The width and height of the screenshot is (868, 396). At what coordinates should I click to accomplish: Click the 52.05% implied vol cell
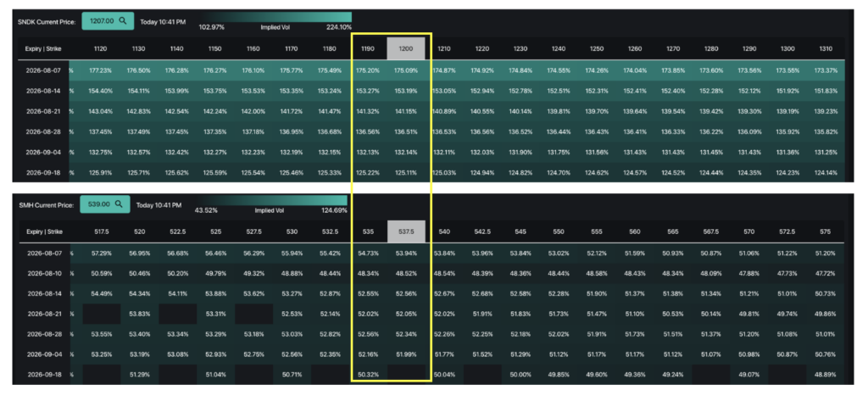click(x=406, y=314)
